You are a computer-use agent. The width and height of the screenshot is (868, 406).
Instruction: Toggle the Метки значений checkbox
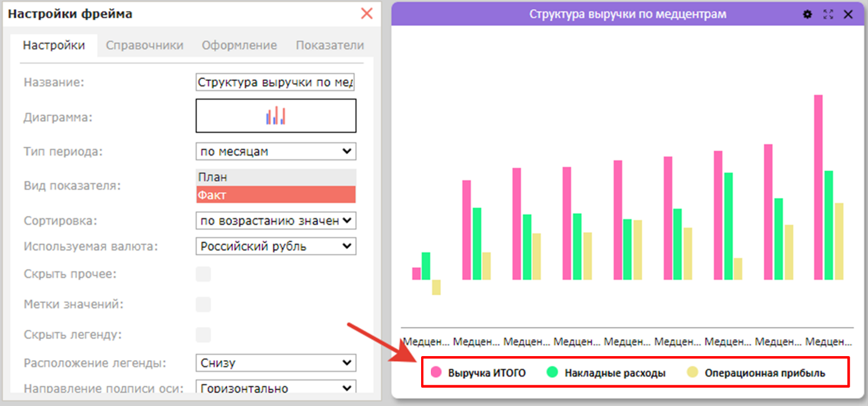(203, 304)
